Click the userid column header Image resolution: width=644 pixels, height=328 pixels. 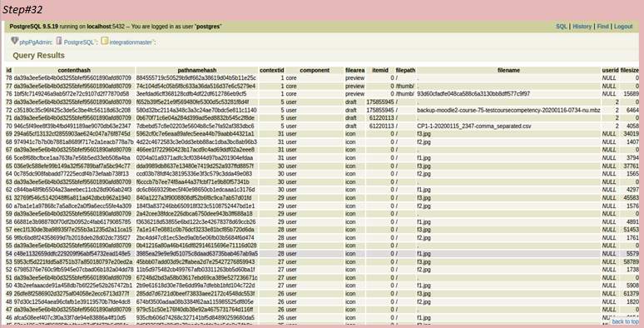610,70
